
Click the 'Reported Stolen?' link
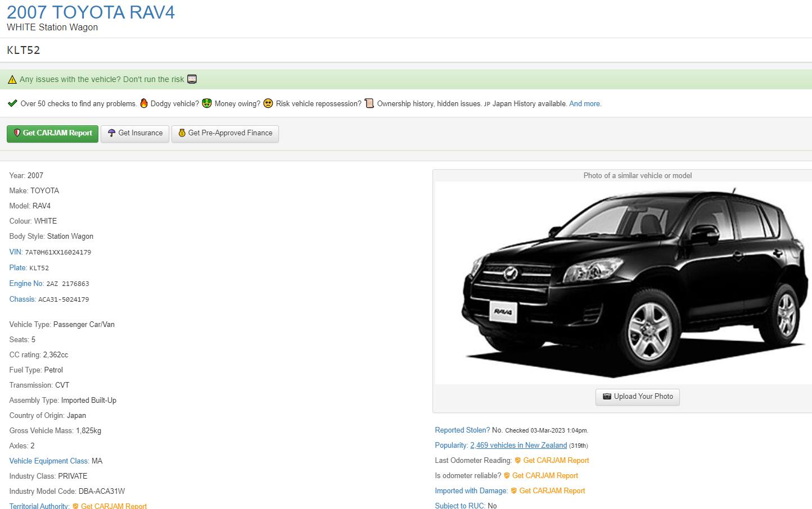point(462,430)
